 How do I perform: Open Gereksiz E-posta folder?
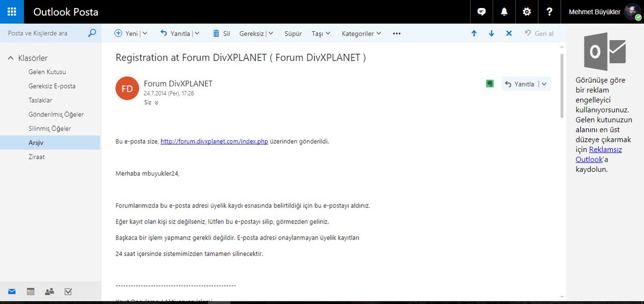52,86
